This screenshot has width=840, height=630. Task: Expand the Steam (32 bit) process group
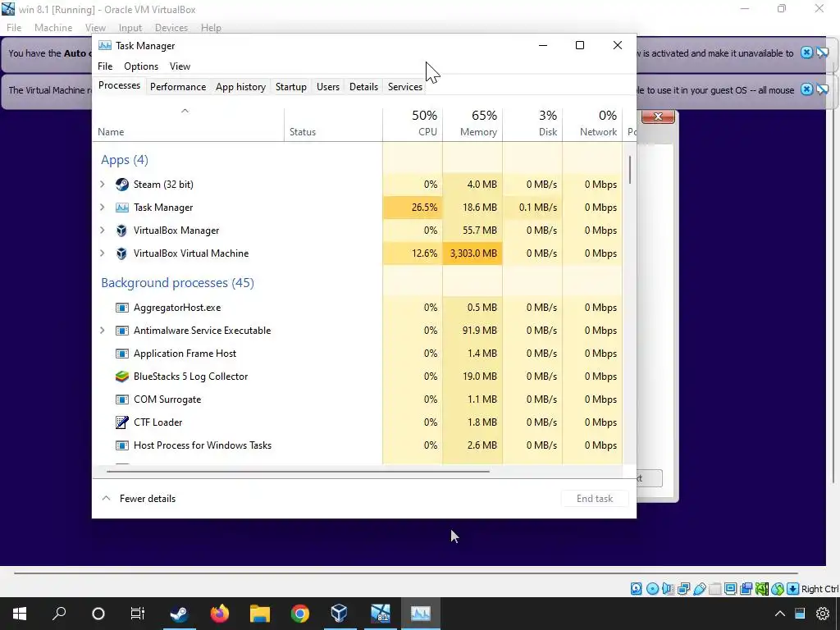coord(103,185)
